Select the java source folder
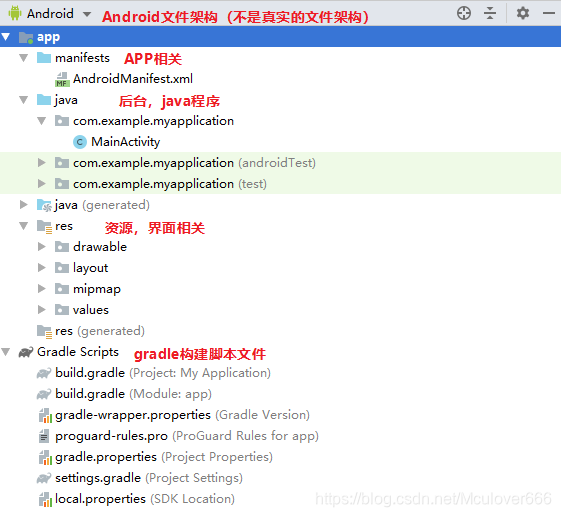Viewport: 561px width, 517px height. (x=66, y=100)
